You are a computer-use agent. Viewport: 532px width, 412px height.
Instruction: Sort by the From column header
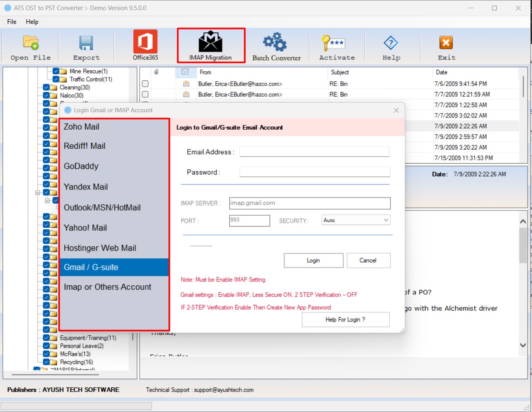[x=262, y=72]
